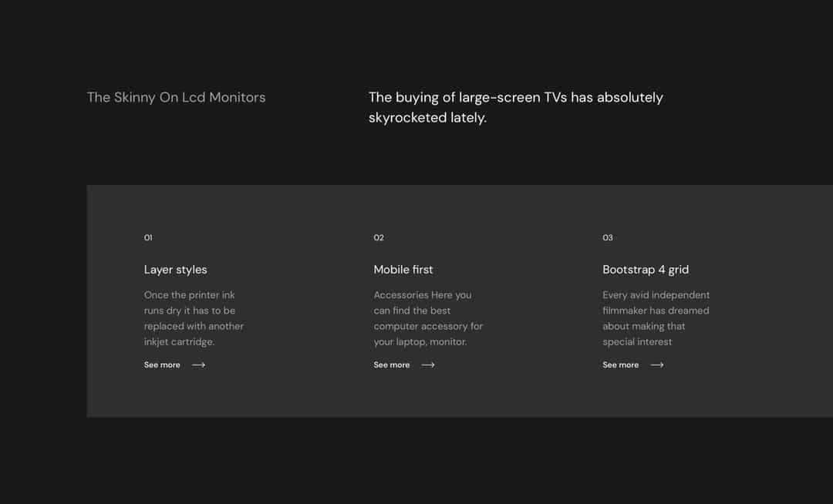Click the 'your laptop, monitor.' text line
The width and height of the screenshot is (833, 504).
(x=420, y=342)
